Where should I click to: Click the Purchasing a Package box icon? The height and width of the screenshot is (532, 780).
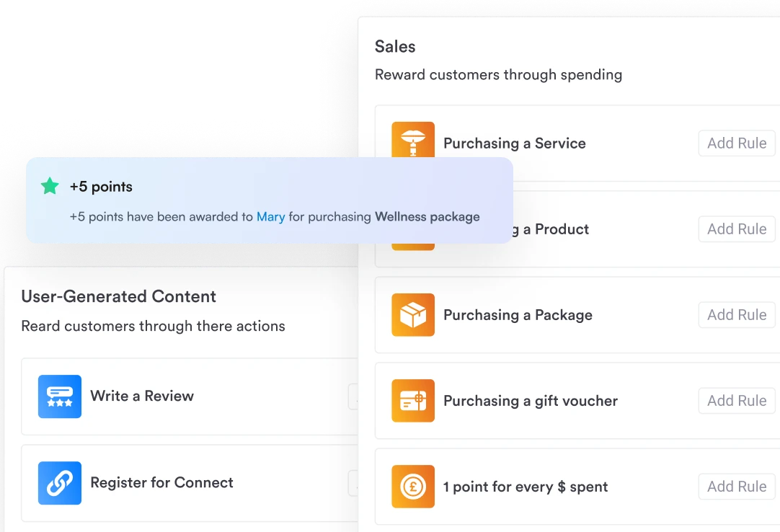click(413, 315)
